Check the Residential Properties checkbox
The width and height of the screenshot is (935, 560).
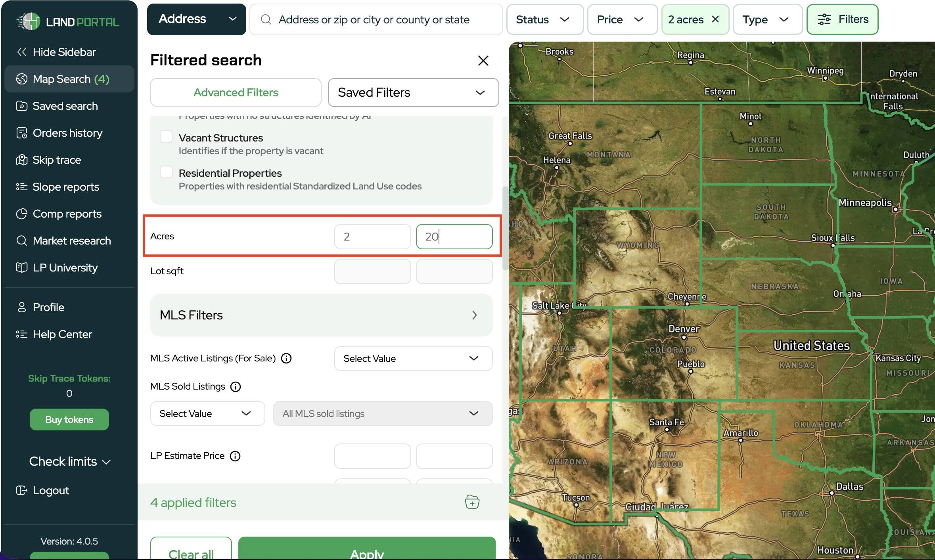tap(166, 172)
